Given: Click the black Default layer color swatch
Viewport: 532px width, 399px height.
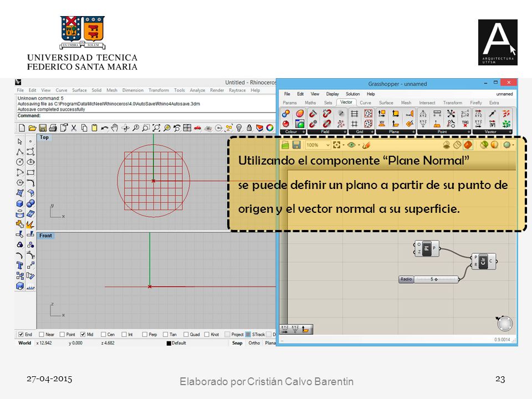Looking at the screenshot, I should click(168, 344).
